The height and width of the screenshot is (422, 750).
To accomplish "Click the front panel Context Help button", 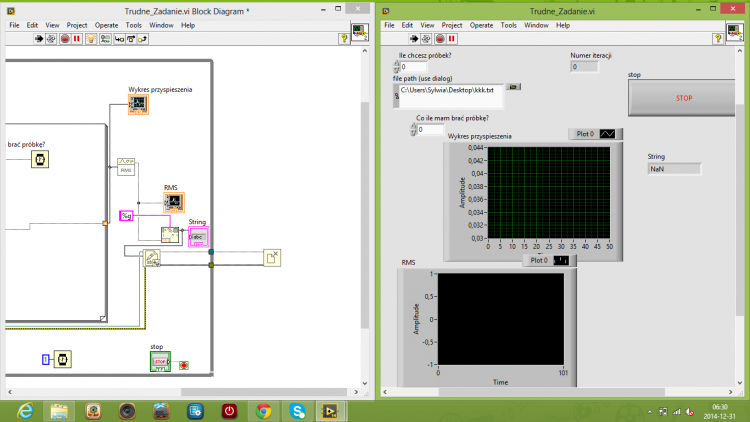I will coord(717,39).
